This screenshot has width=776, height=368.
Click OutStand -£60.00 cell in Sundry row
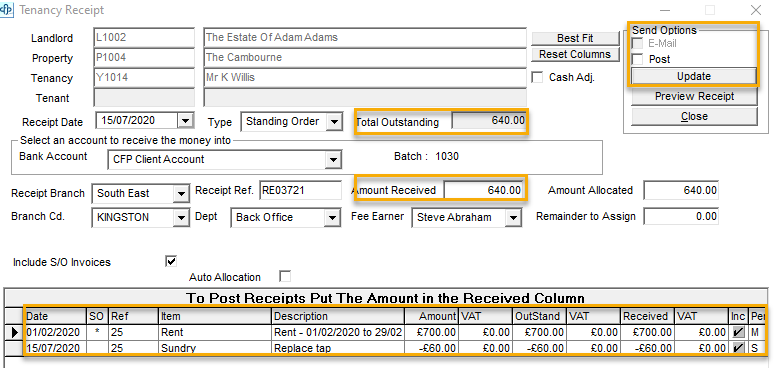[539, 348]
